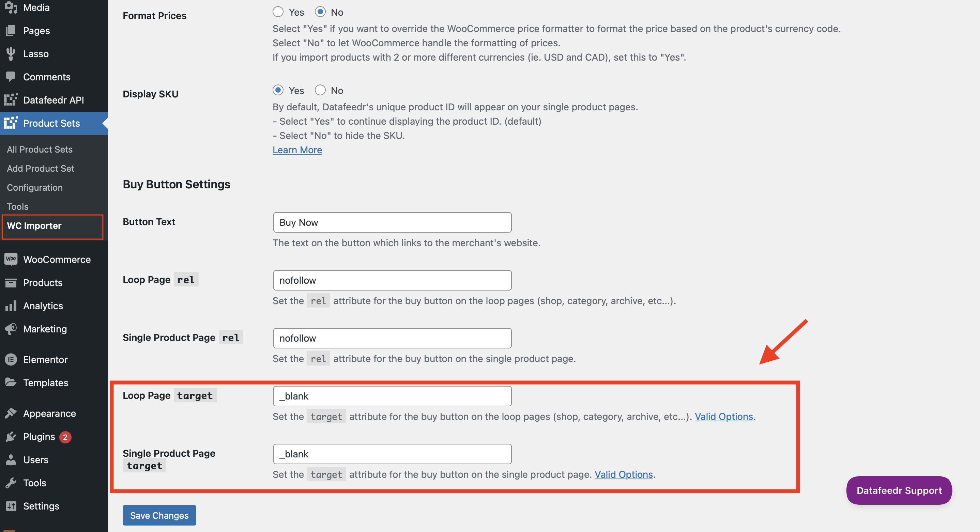
Task: Click the Plugins update count badge
Action: tap(65, 437)
